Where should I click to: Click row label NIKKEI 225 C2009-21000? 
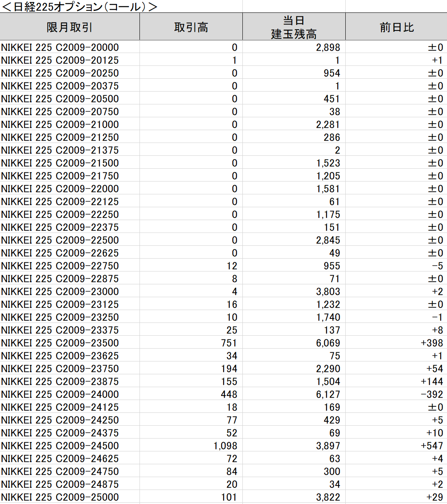pos(60,124)
